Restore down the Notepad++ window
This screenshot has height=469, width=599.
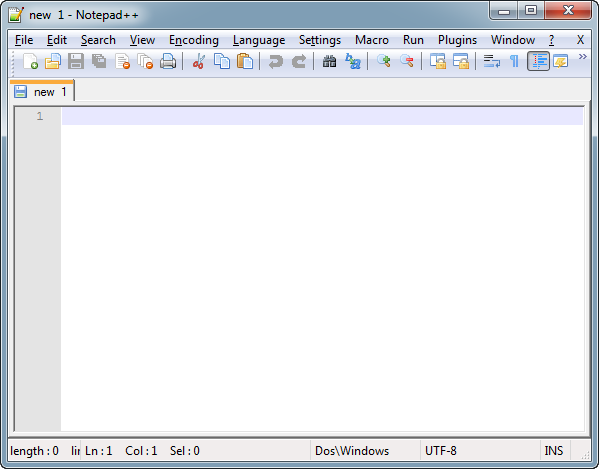click(531, 11)
